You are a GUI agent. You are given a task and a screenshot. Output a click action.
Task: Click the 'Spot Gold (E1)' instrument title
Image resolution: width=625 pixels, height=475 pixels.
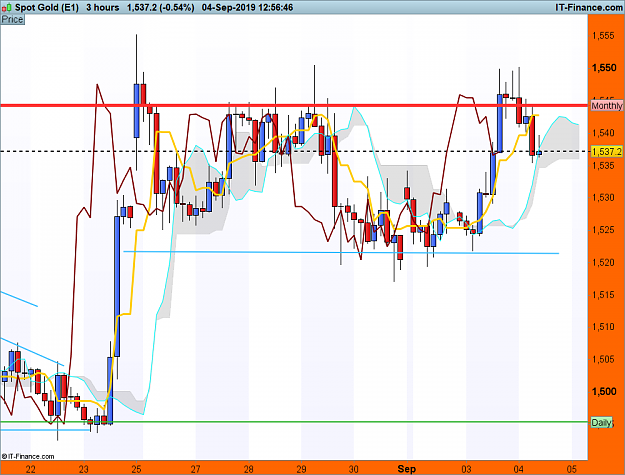47,8
